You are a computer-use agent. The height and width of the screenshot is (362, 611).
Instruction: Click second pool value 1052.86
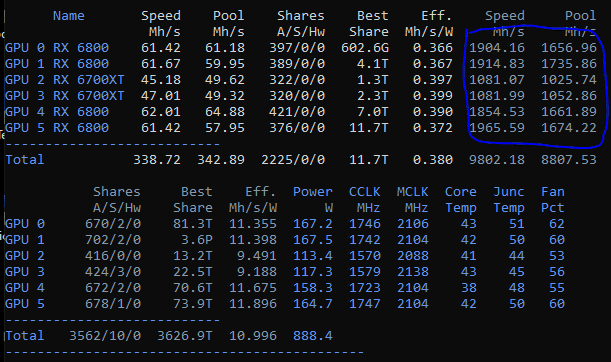[569, 96]
